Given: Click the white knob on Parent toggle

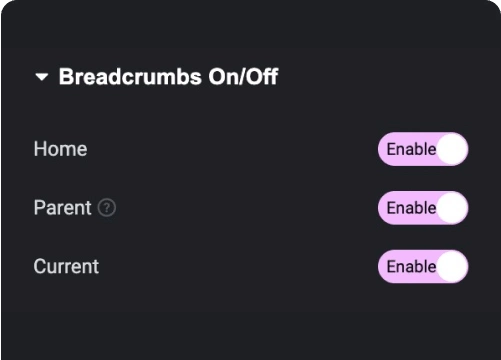Looking at the screenshot, I should [x=452, y=208].
